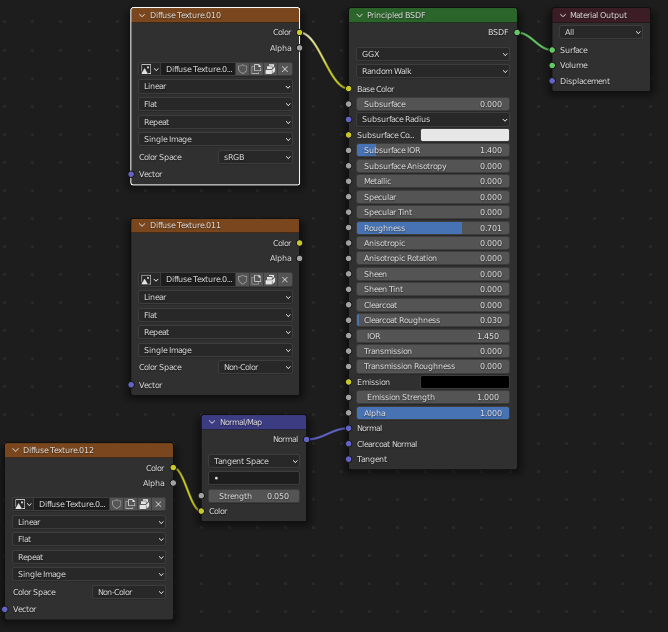668x632 pixels.
Task: Open Flat projection dropdown in Diffuse Texture.011
Action: (215, 315)
